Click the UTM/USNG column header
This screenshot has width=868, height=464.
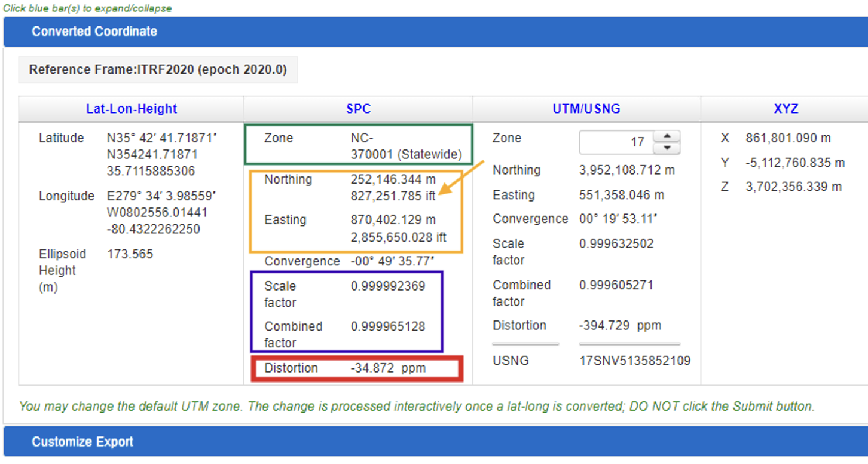coord(586,109)
